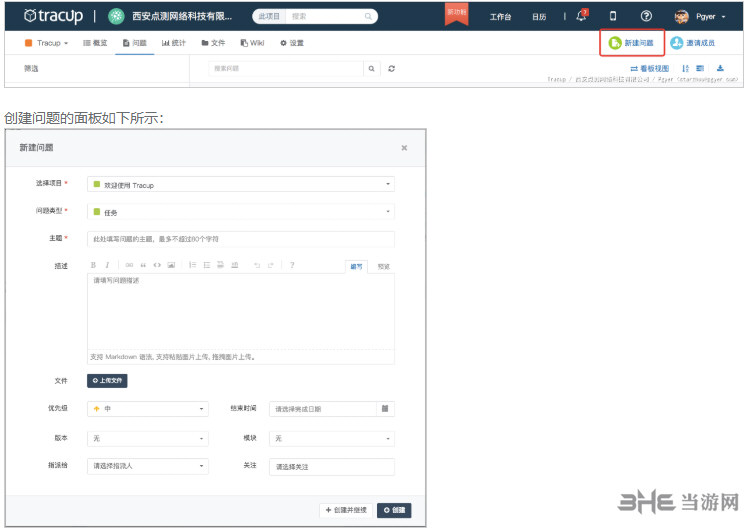Viewport: 744px width, 530px height.
Task: Open the 优先级 priority dropdown
Action: [x=148, y=409]
